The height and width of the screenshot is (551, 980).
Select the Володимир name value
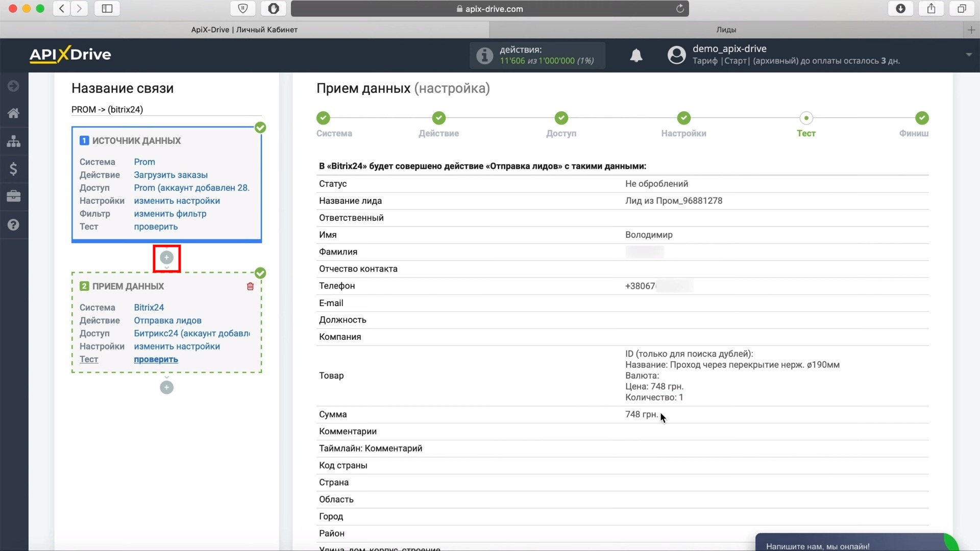649,235
